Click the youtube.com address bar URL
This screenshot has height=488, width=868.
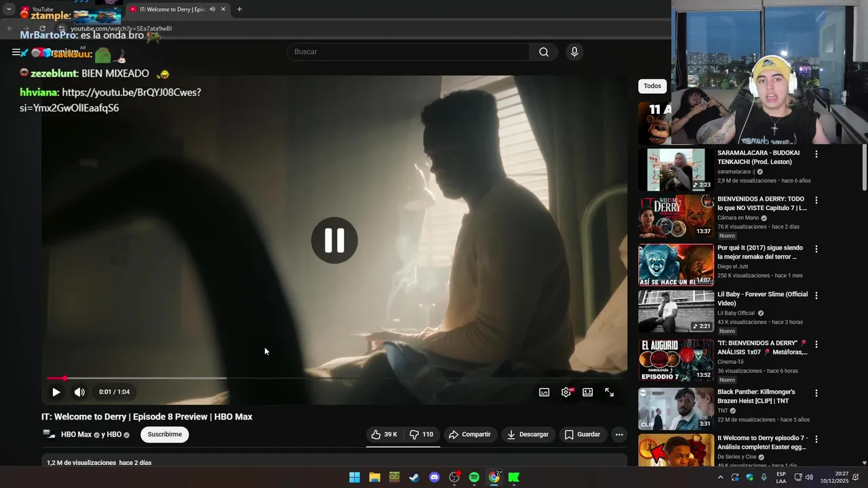coord(121,28)
